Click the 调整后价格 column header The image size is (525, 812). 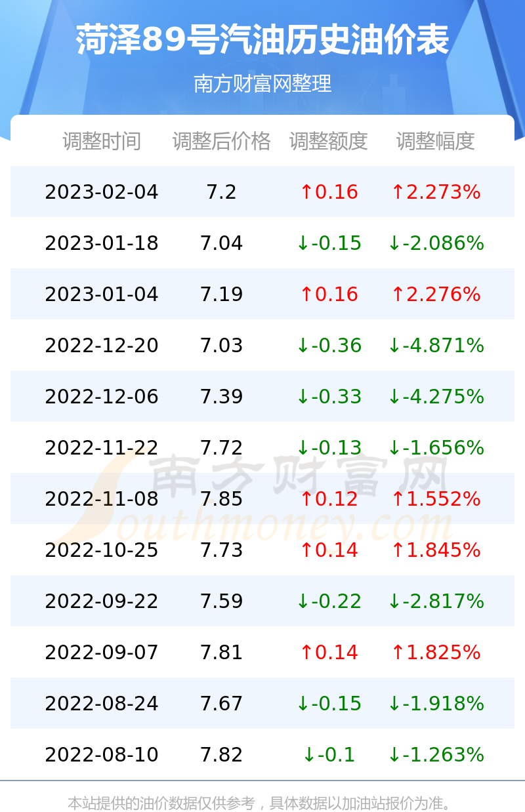click(222, 141)
